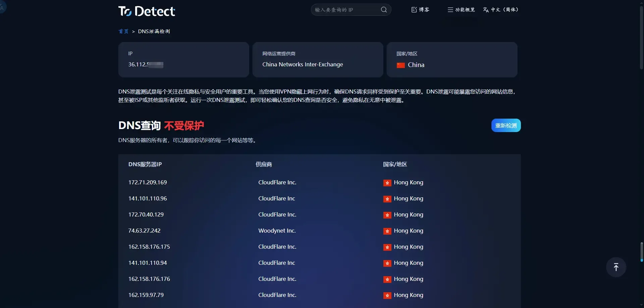
Task: Focus the IP search input field
Action: click(347, 10)
